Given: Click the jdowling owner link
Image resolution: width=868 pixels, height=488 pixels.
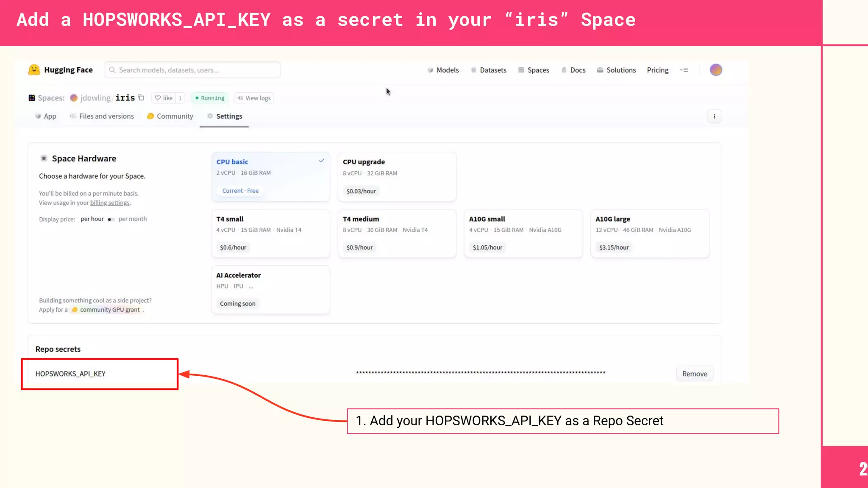Looking at the screenshot, I should [95, 98].
